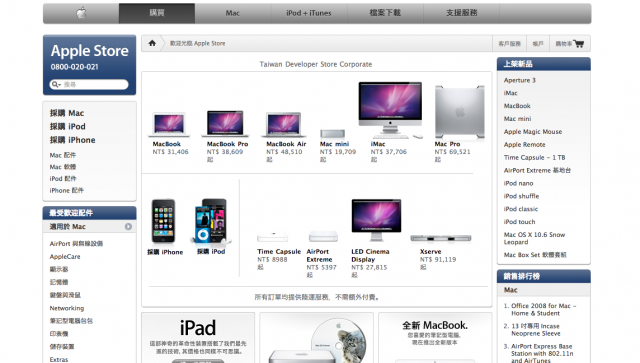Open the shopping cart icon
Image resolution: width=640 pixels, height=363 pixels.
[x=578, y=43]
